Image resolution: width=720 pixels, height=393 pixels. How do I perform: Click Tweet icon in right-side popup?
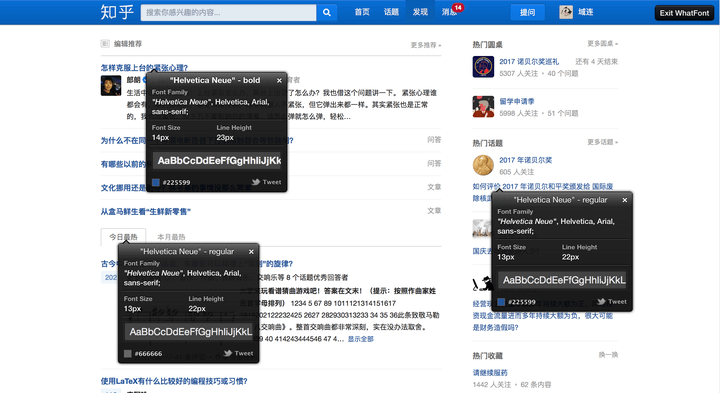(x=601, y=302)
